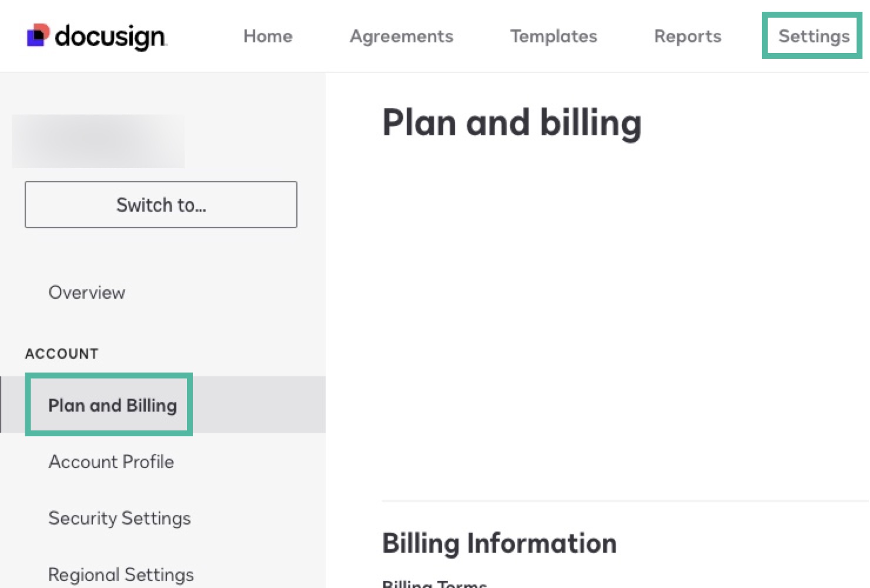Navigate to the Agreements section
Viewport: 870px width, 588px height.
pos(401,36)
